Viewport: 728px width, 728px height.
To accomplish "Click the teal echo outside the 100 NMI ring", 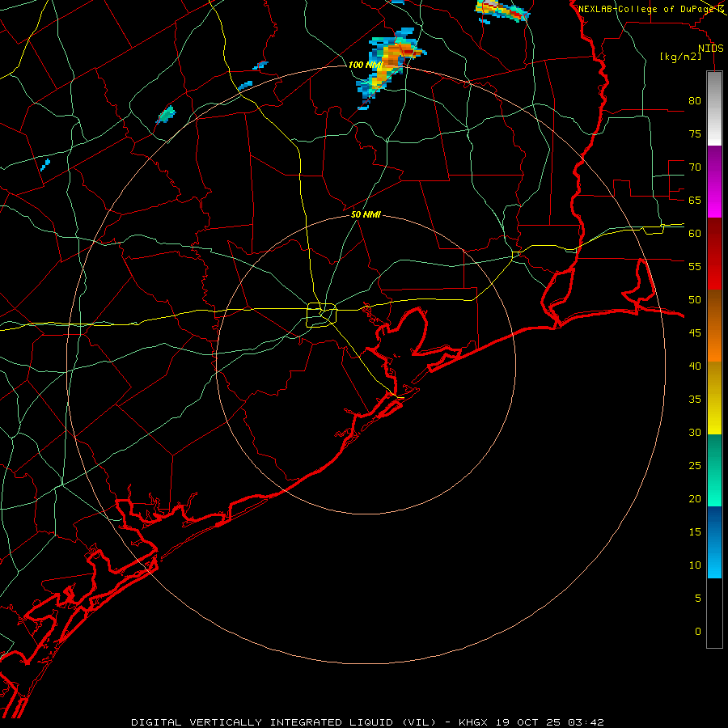I will pyautogui.click(x=166, y=115).
